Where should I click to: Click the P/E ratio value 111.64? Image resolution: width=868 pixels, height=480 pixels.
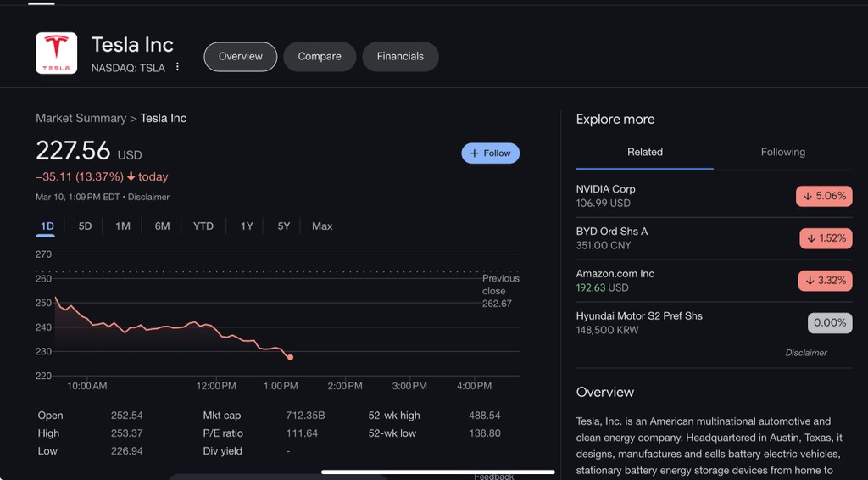click(x=302, y=433)
